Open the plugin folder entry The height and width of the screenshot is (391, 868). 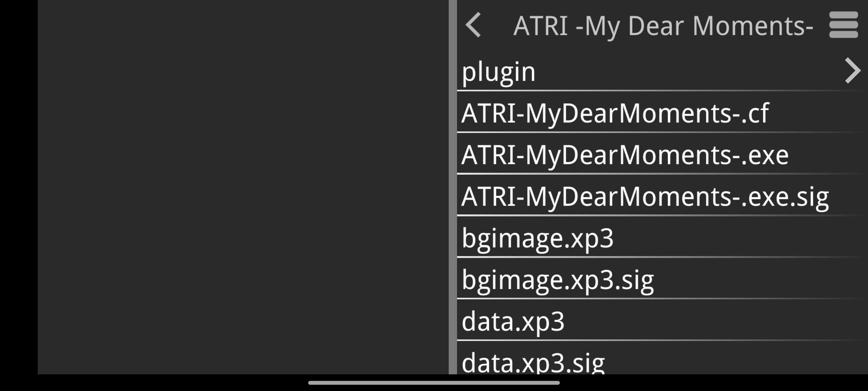(x=663, y=71)
